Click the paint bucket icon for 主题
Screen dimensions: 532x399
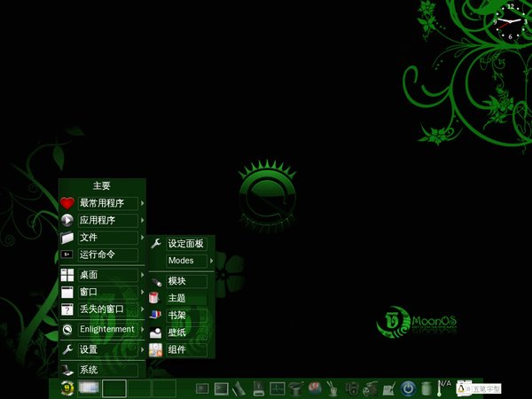coord(156,298)
